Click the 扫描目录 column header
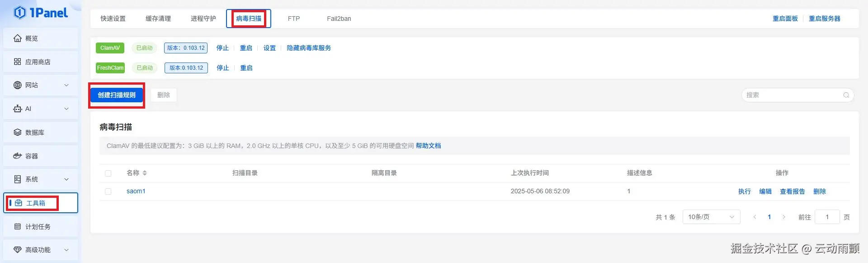Screen dimensions: 868x263 [245, 173]
